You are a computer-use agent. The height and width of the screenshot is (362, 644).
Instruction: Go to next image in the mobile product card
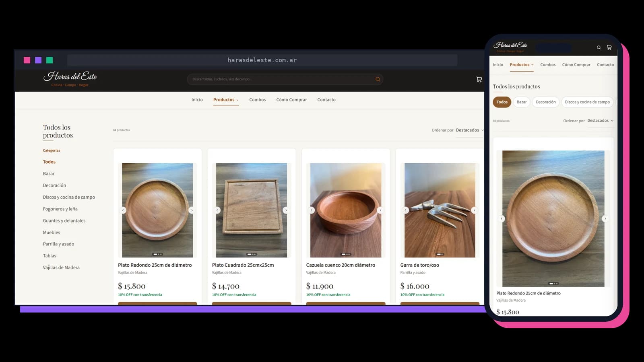click(605, 218)
